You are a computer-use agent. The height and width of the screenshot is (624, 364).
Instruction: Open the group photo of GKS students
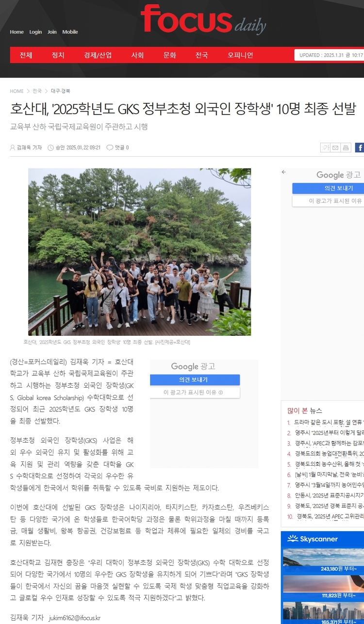pos(139,252)
